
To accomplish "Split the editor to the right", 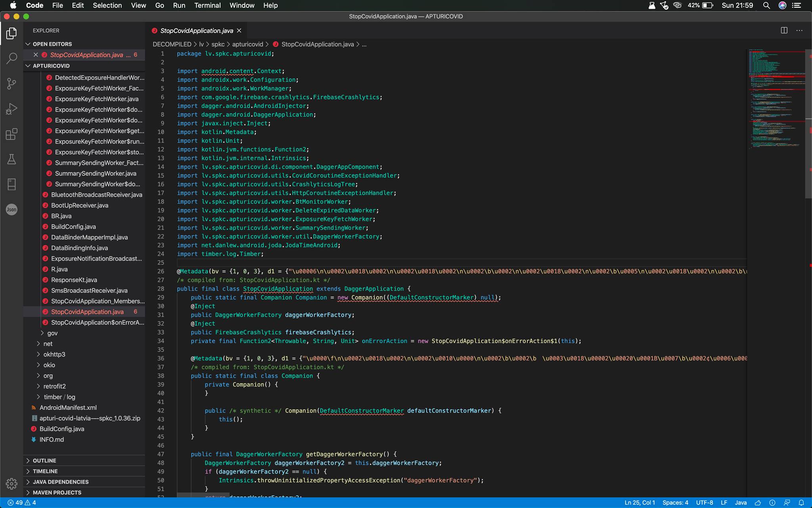I will (784, 31).
